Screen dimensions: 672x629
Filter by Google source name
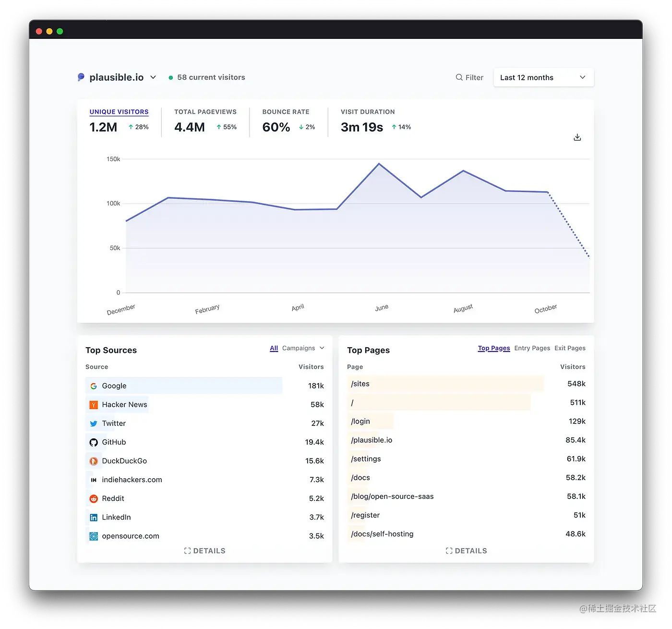click(114, 386)
